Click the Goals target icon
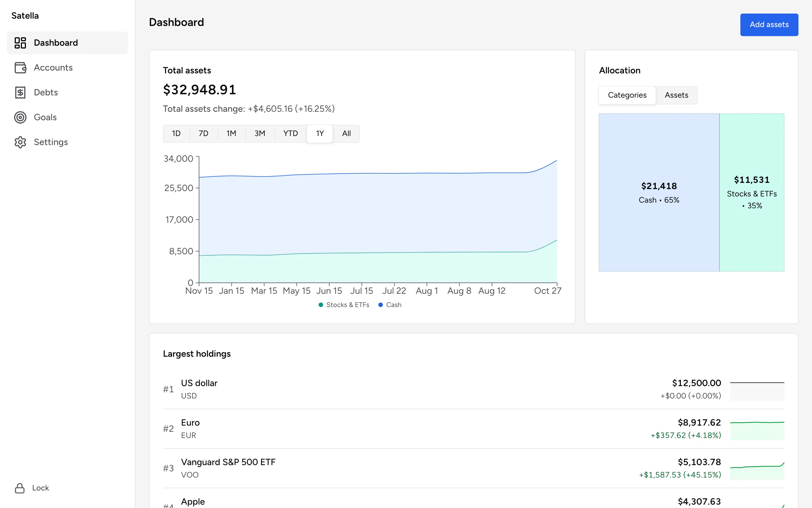Screen dimensions: 812x508 coord(20,117)
